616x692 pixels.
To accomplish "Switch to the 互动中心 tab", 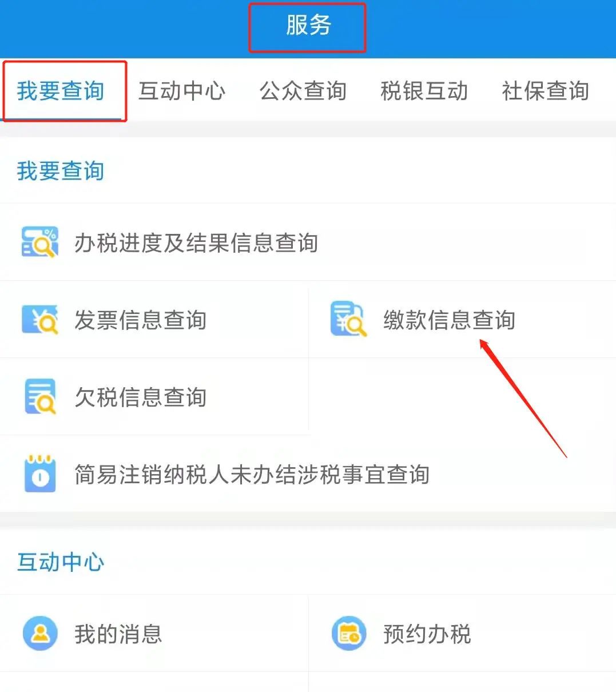I will (182, 91).
